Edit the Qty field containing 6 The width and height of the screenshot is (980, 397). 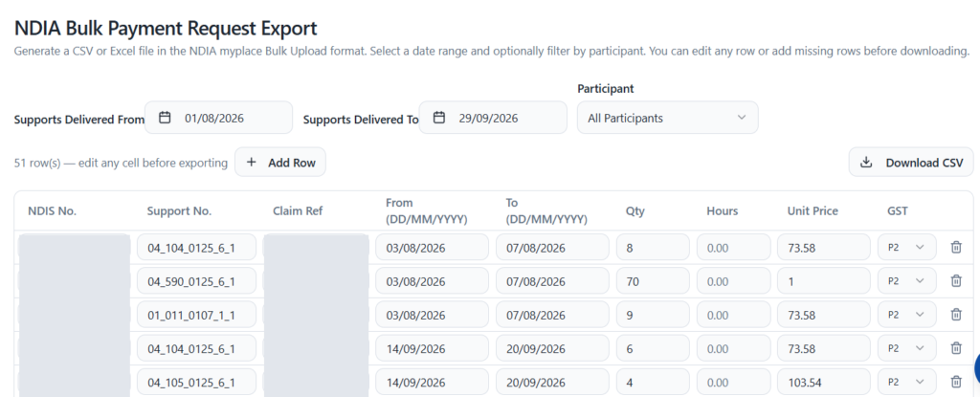(x=653, y=348)
